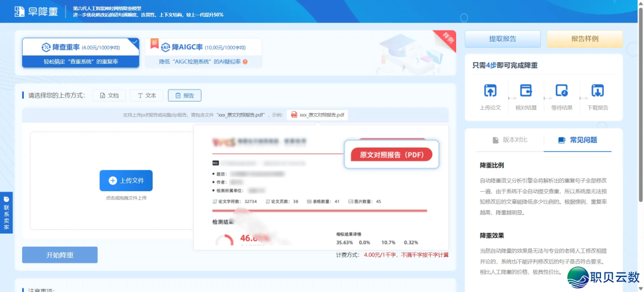Click the 原文对照报告（PDF） red label

[x=391, y=155]
